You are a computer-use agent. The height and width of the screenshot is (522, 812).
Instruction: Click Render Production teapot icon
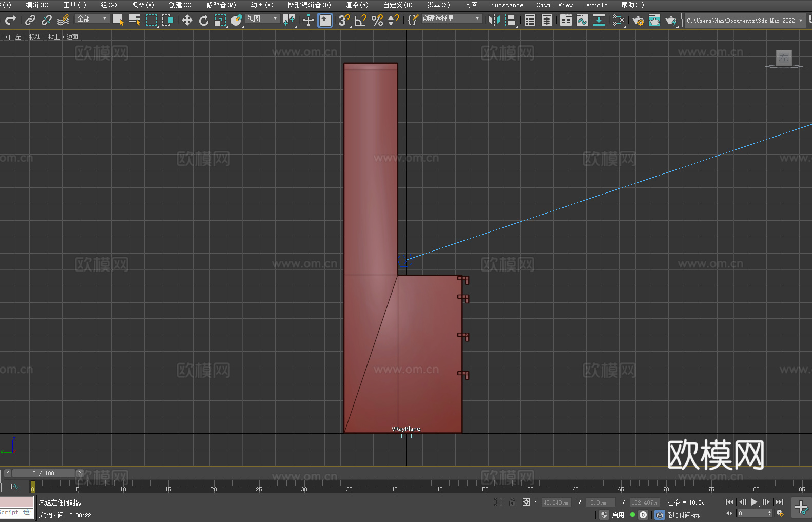tap(671, 20)
